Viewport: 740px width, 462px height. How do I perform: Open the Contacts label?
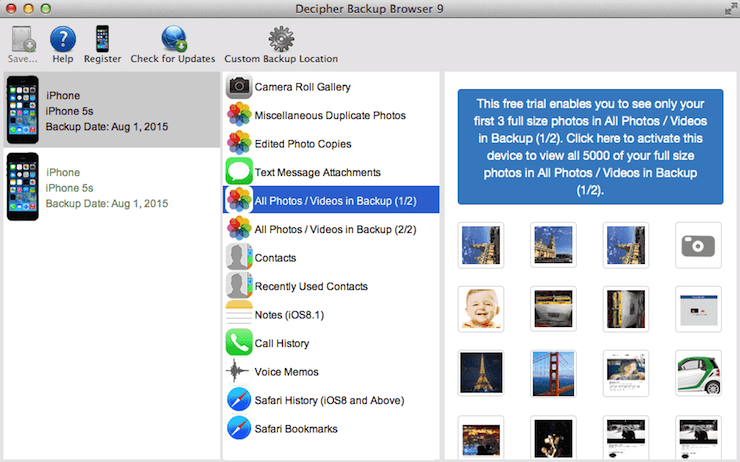(x=276, y=258)
